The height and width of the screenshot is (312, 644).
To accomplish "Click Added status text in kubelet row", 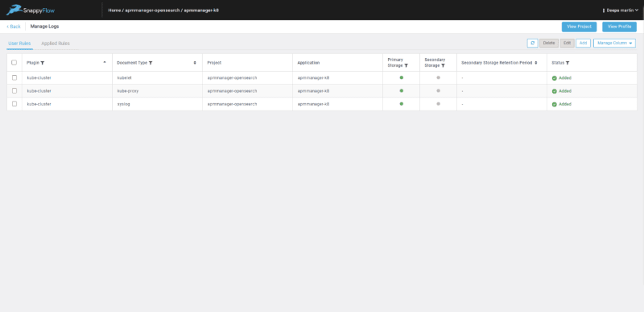I will coord(565,78).
